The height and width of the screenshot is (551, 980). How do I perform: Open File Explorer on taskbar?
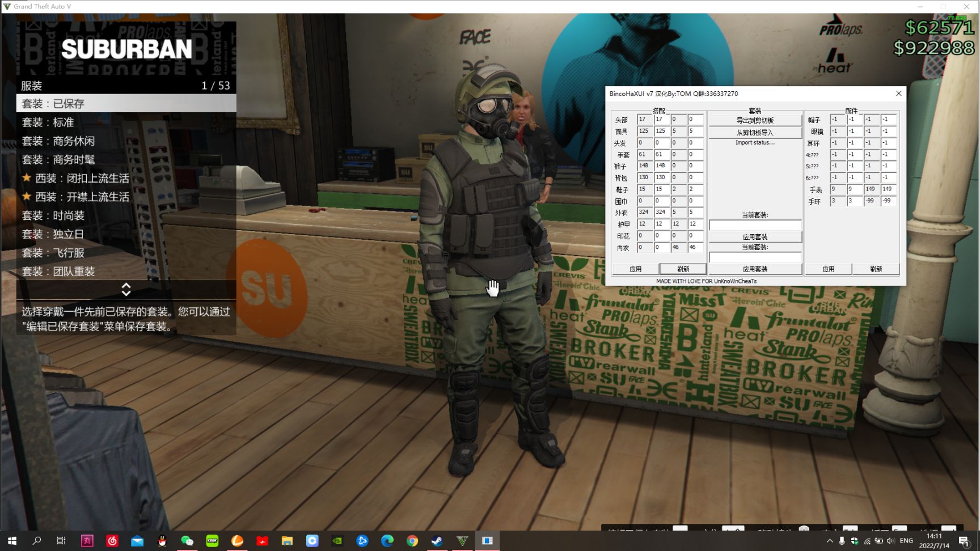click(287, 541)
